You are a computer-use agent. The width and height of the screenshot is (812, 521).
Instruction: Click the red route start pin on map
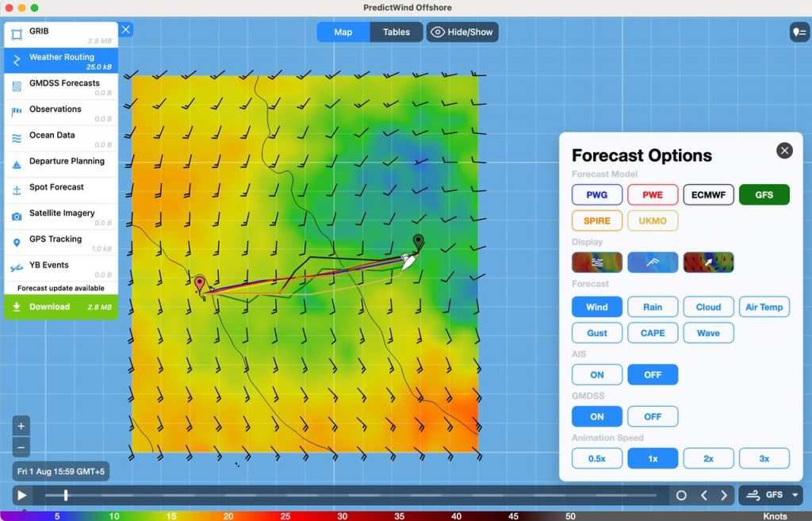tap(200, 284)
